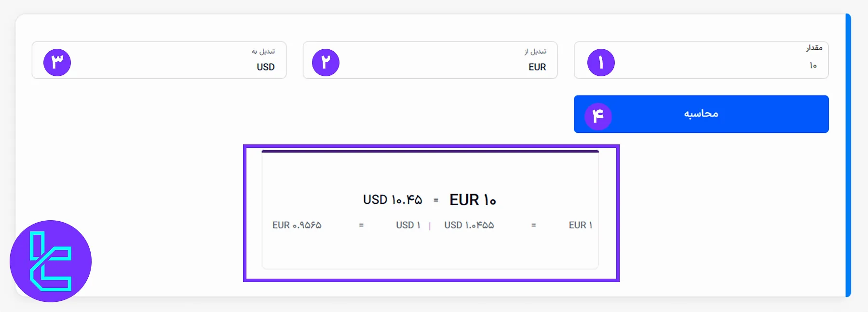Viewport: 868px width, 312px height.
Task: Click the تبدیل به label
Action: click(x=263, y=51)
